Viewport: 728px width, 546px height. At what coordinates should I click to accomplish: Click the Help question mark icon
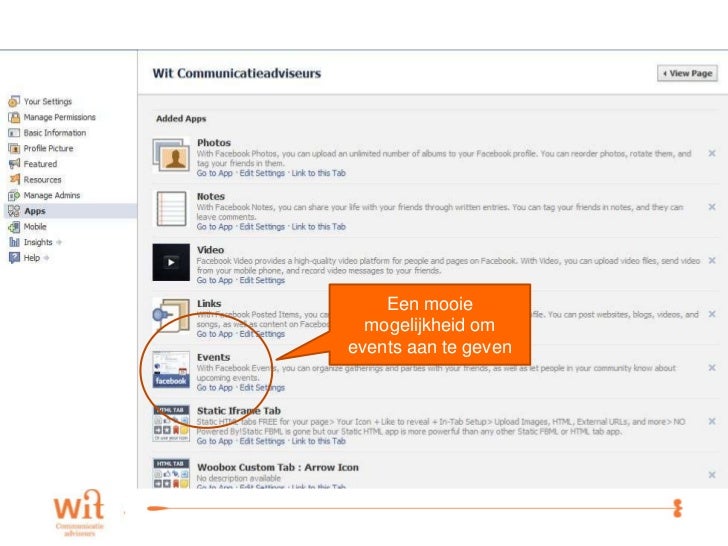pyautogui.click(x=14, y=258)
